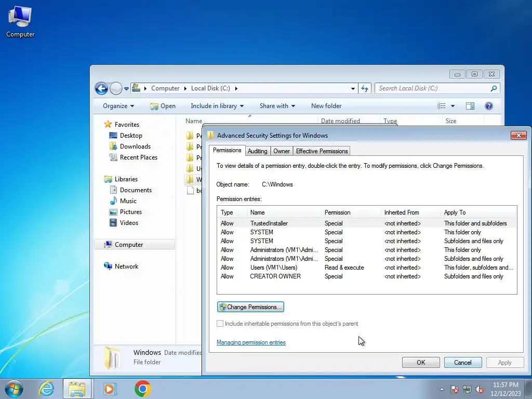The width and height of the screenshot is (532, 399).
Task: Open the Organize menu
Action: coord(118,106)
